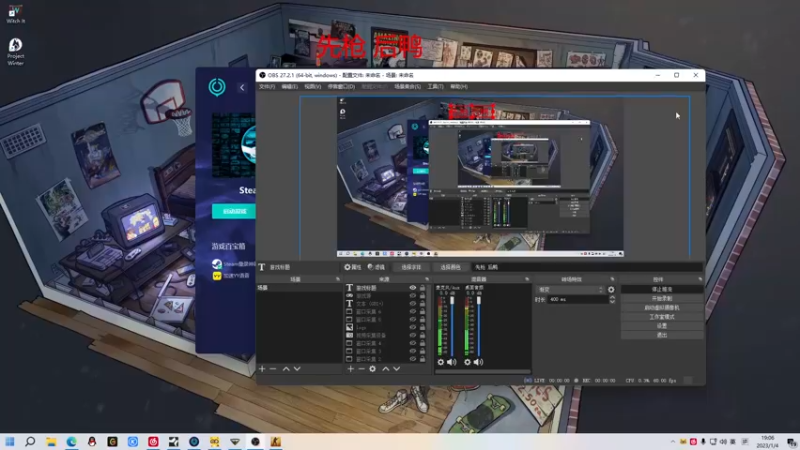Pop out the 控件 dock panel
The image size is (800, 450).
[x=700, y=279]
